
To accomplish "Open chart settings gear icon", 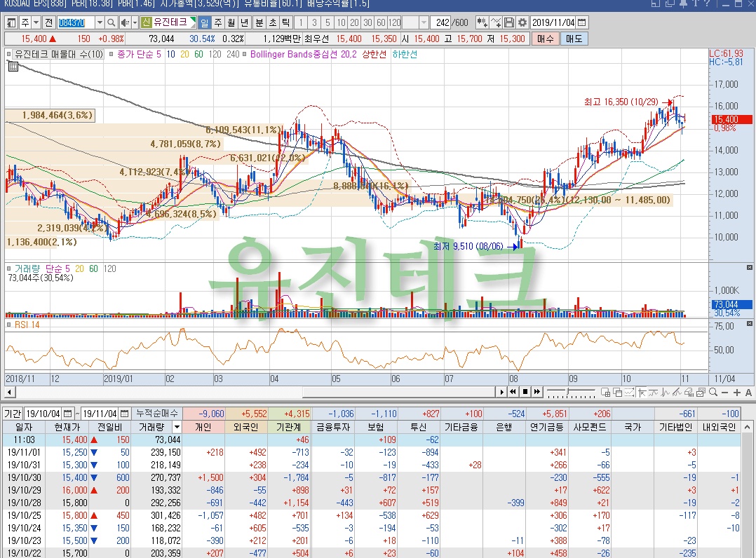I will click(x=522, y=22).
